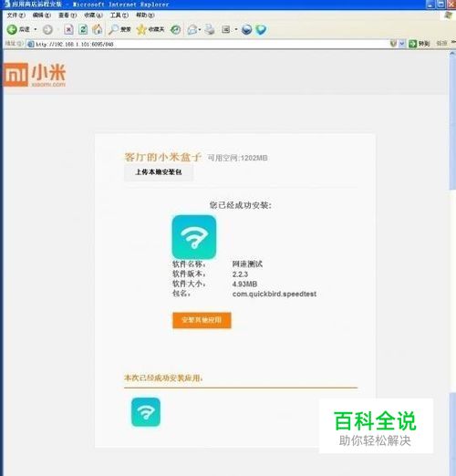
Task: Click the green 转到 Go button
Action: pos(420,44)
